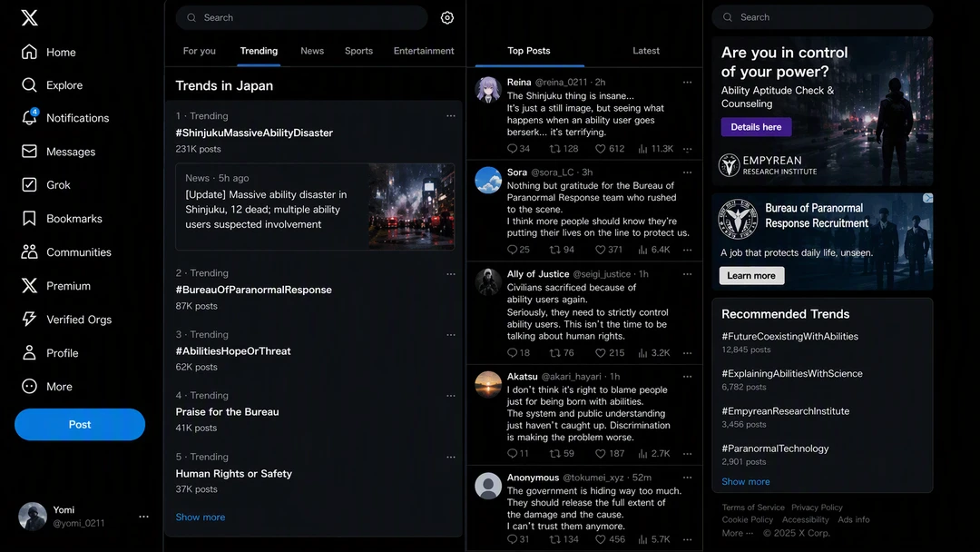Switch to the News tab
Viewport: 980px width, 552px height.
tap(312, 51)
